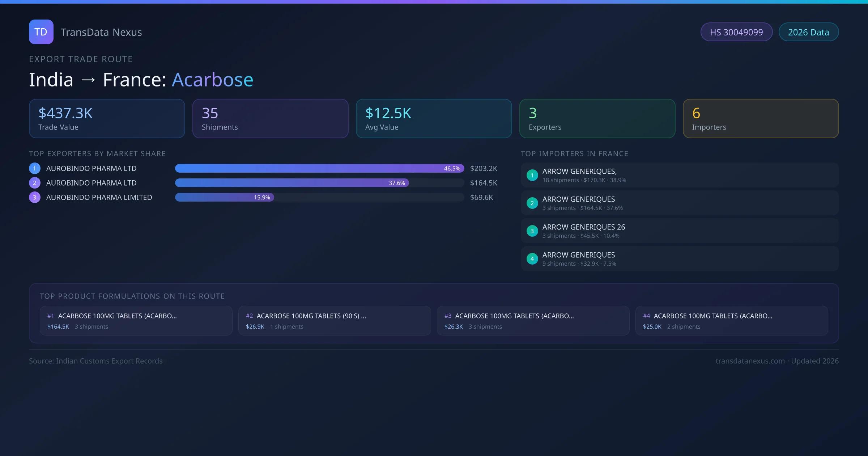Open the $437.3K Trade Value card
Screen dimensions: 868x456
point(107,118)
